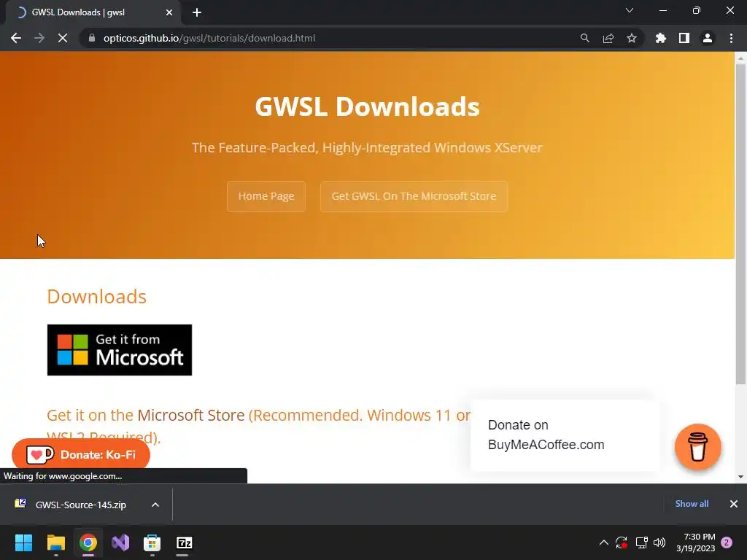Image resolution: width=747 pixels, height=560 pixels.
Task: Open Visual Studio from the taskbar
Action: [120, 542]
